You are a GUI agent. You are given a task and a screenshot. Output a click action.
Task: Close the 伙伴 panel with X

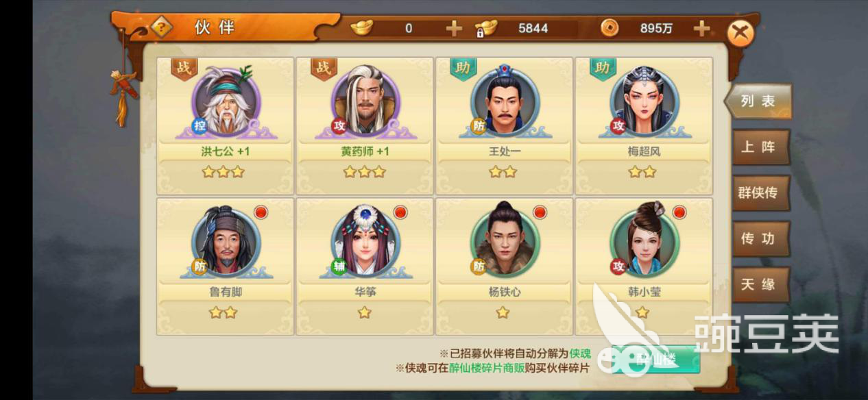[x=740, y=34]
